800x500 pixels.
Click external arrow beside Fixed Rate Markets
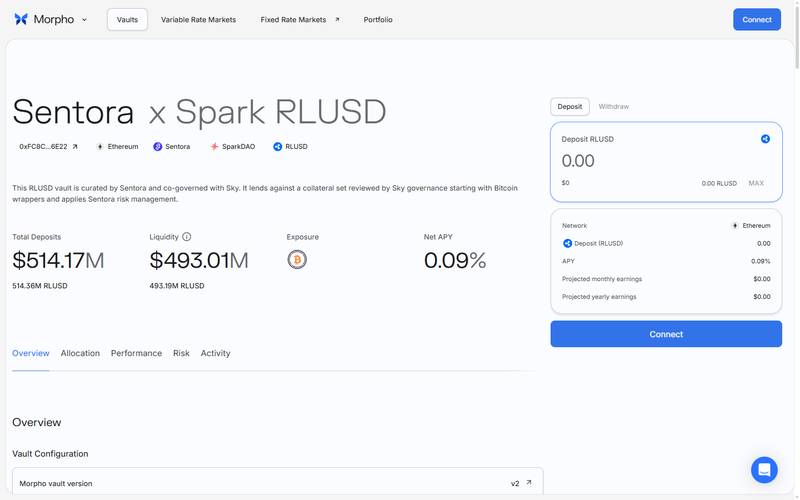point(337,19)
